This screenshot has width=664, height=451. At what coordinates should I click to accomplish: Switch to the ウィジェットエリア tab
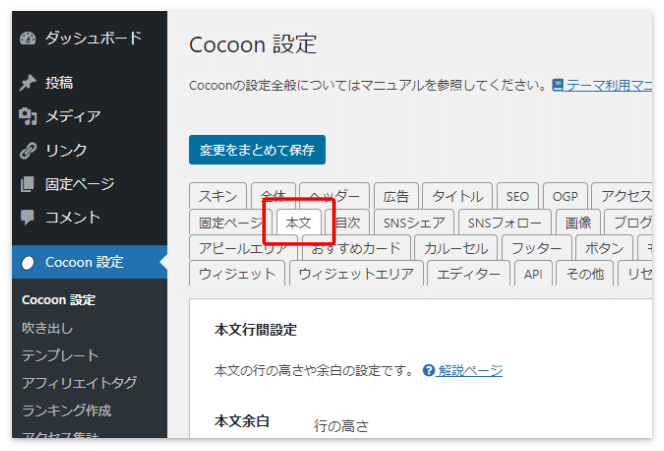click(356, 274)
